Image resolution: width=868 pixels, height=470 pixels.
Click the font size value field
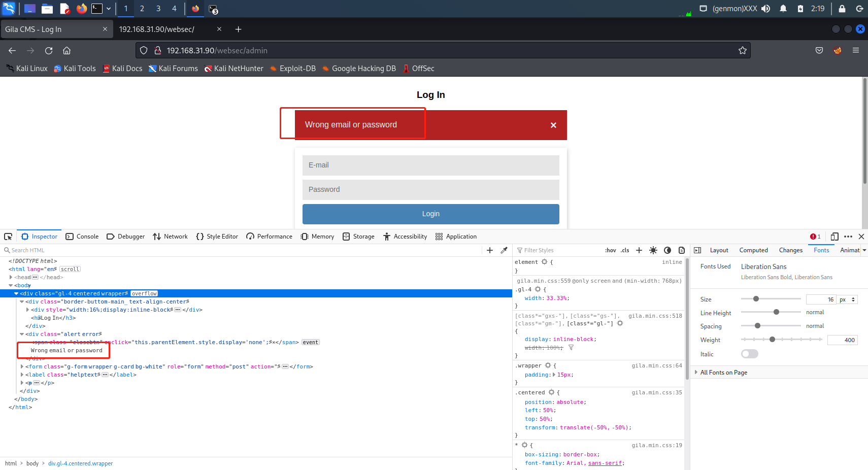(821, 299)
